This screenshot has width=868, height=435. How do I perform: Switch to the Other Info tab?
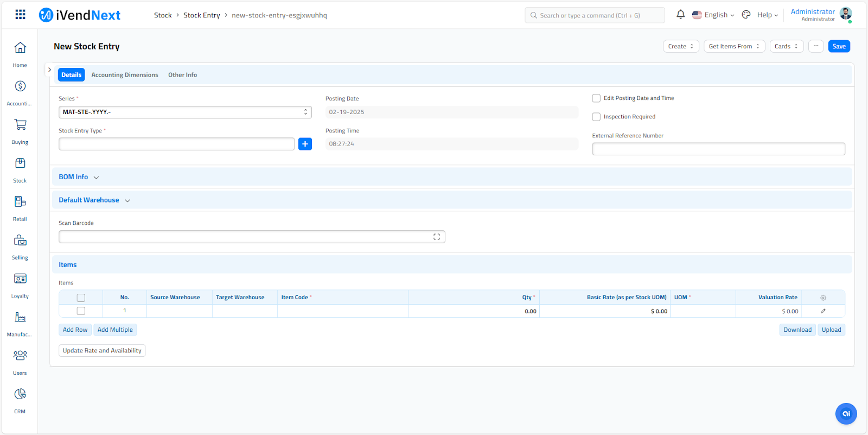click(182, 75)
